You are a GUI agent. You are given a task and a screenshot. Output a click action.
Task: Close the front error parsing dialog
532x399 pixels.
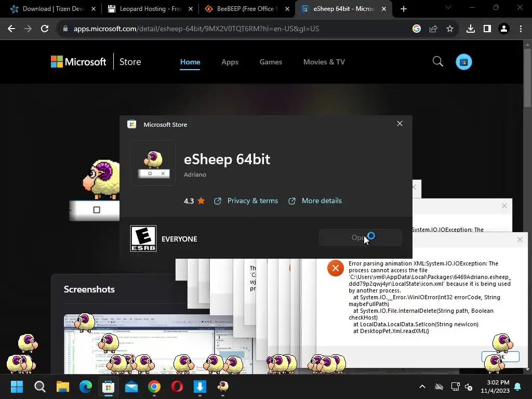[520, 240]
